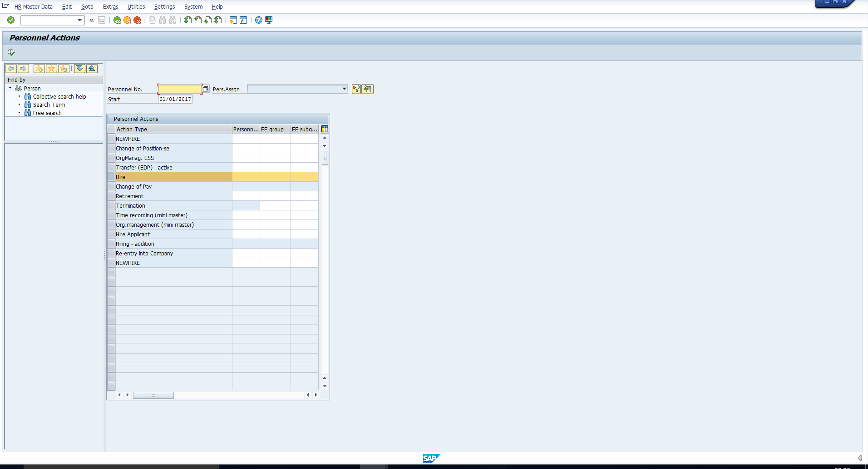Click the Customize Local Layout monitor icon
This screenshot has width=868, height=469.
pos(269,20)
